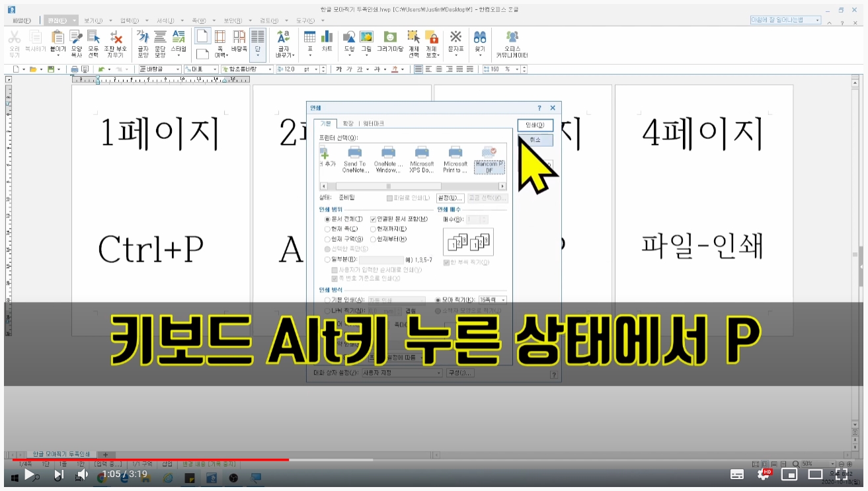This screenshot has width=868, height=491.
Task: Select the Microsoft XPS Document printer
Action: (422, 159)
